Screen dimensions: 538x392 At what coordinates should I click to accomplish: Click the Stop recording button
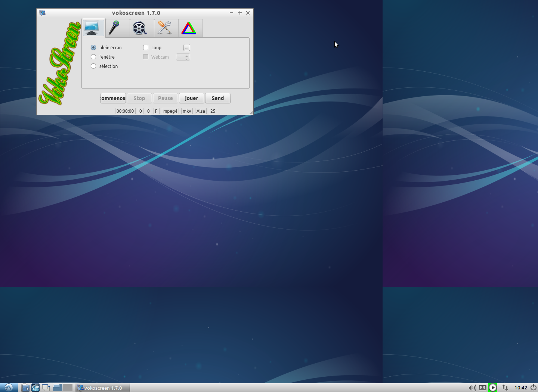pos(139,98)
